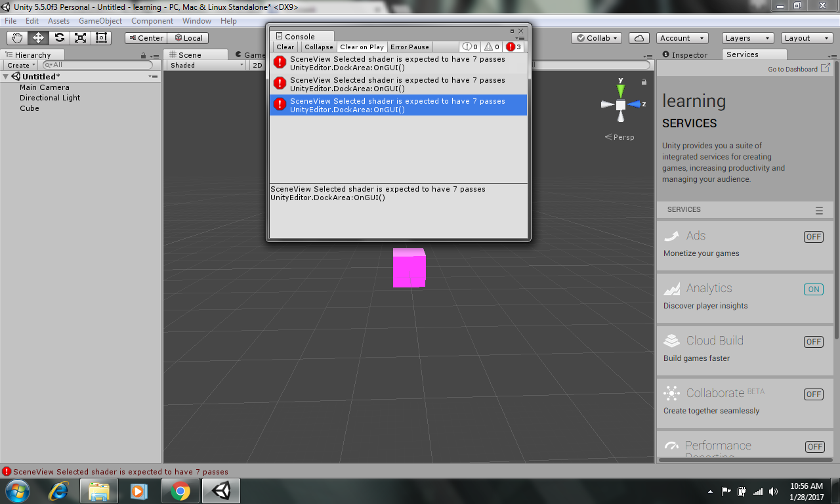Image resolution: width=840 pixels, height=504 pixels.
Task: Open the GameObject menu
Action: pos(100,21)
